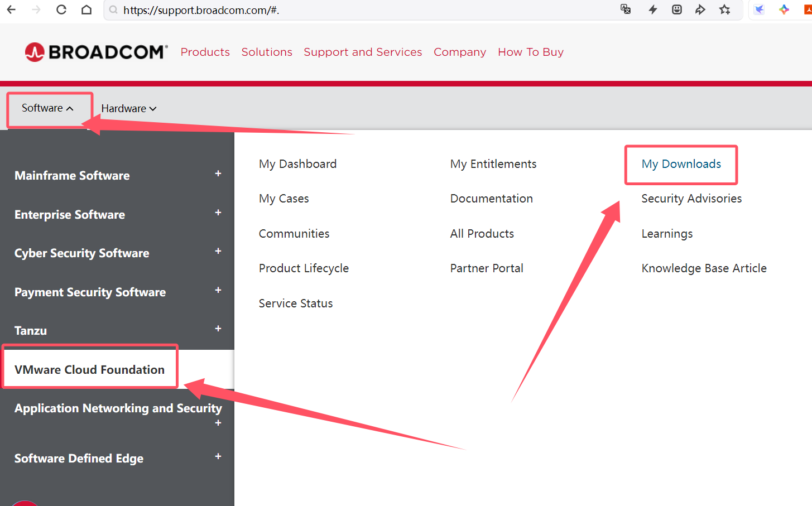Select Cyber Security Software label

point(82,253)
